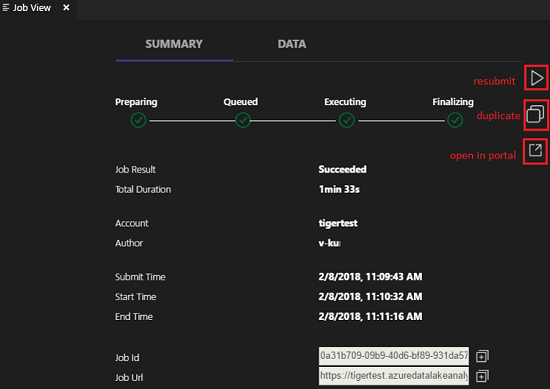
Task: Copy the Job Url value icon
Action: (x=482, y=376)
